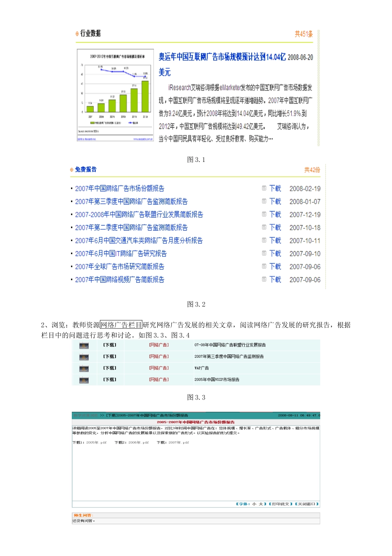This screenshot has height=556, width=392.
Task: Open 07-08年中国网络广告联盟行业发展报告 title
Action: click(x=230, y=345)
